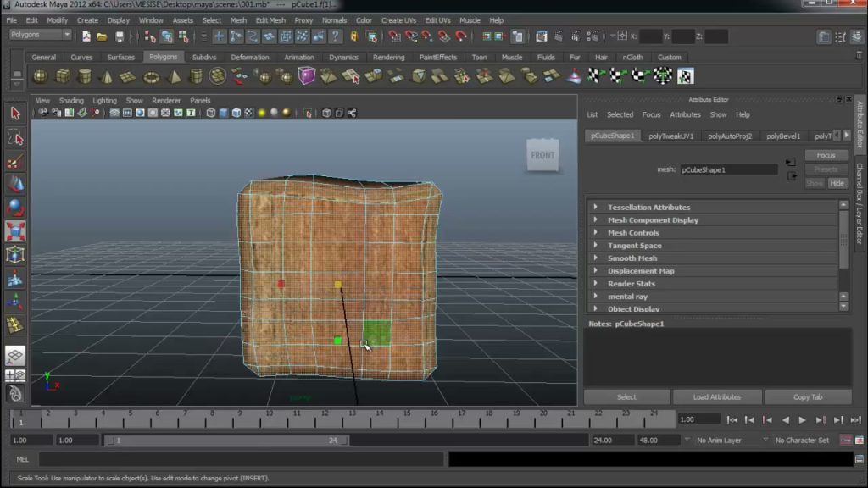Toggle X-ray display in viewport toolbar
Screen dimensions: 868x488
point(326,113)
